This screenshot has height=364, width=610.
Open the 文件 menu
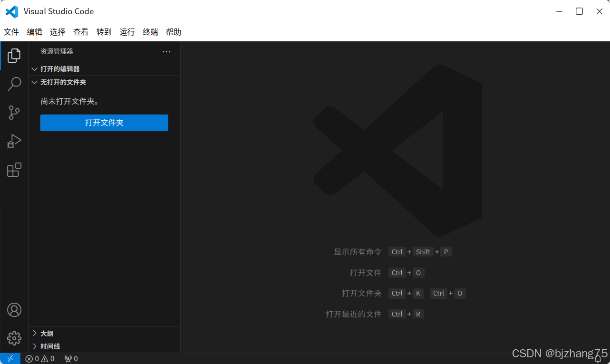point(11,32)
